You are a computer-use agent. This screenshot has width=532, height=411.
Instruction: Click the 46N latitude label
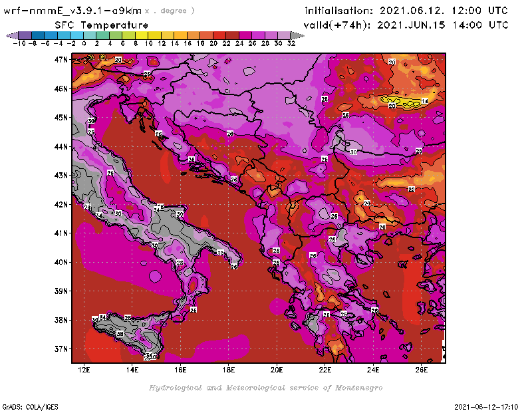61,89
